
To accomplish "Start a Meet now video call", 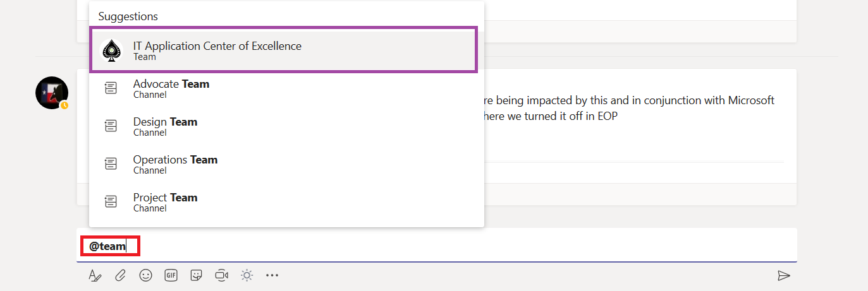I will (x=221, y=275).
